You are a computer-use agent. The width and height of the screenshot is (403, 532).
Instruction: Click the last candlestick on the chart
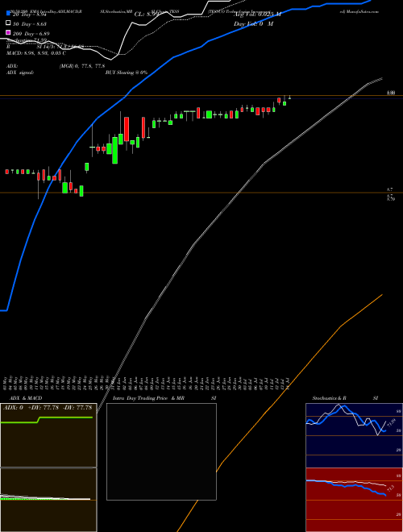click(x=289, y=98)
